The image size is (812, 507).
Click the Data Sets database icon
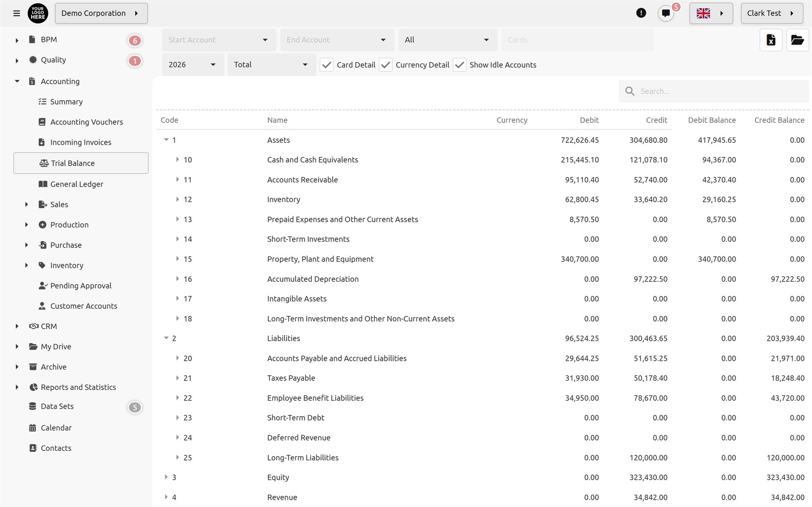33,406
